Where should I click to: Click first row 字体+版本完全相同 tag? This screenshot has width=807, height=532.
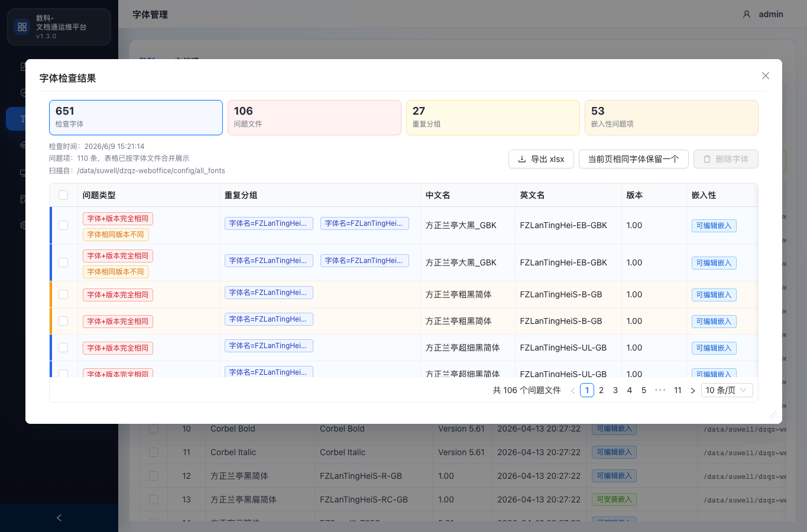[118, 219]
